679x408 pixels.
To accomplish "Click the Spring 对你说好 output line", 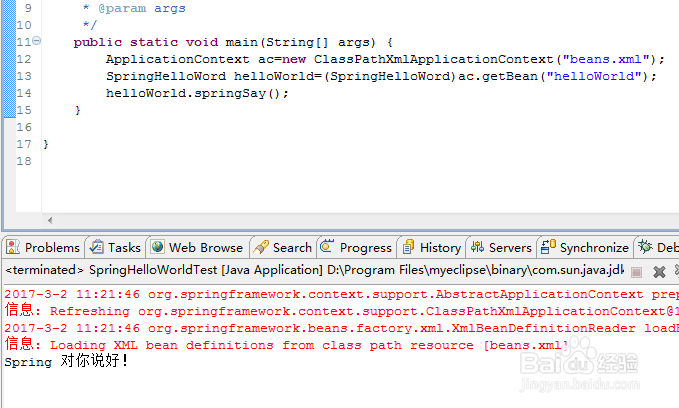I will coord(66,361).
